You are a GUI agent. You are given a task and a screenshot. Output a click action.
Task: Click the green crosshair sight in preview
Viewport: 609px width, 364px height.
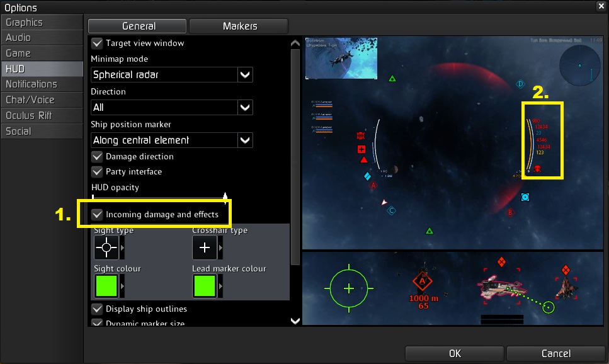[x=349, y=288]
